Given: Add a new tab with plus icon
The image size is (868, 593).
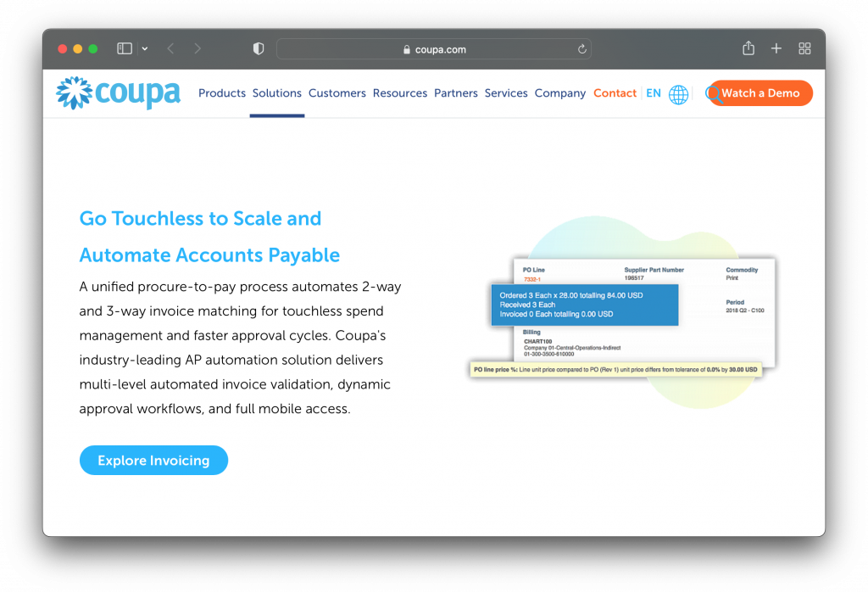Looking at the screenshot, I should pos(776,48).
